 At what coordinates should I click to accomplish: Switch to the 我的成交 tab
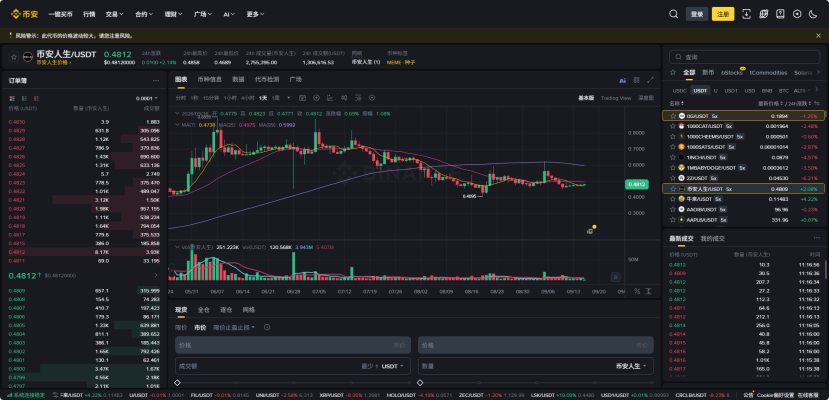click(713, 239)
